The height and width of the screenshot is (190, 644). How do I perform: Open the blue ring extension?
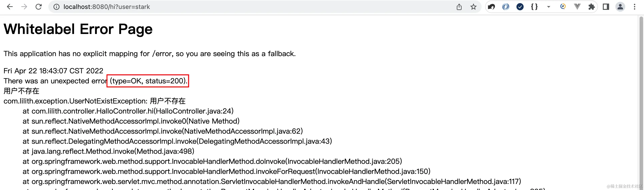pos(506,7)
